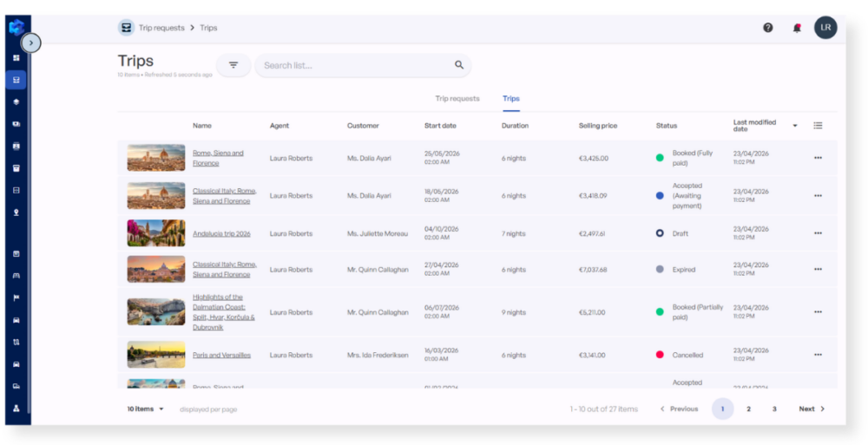Click the €7,037.68 selling price
The width and height of the screenshot is (868, 445).
tap(593, 270)
